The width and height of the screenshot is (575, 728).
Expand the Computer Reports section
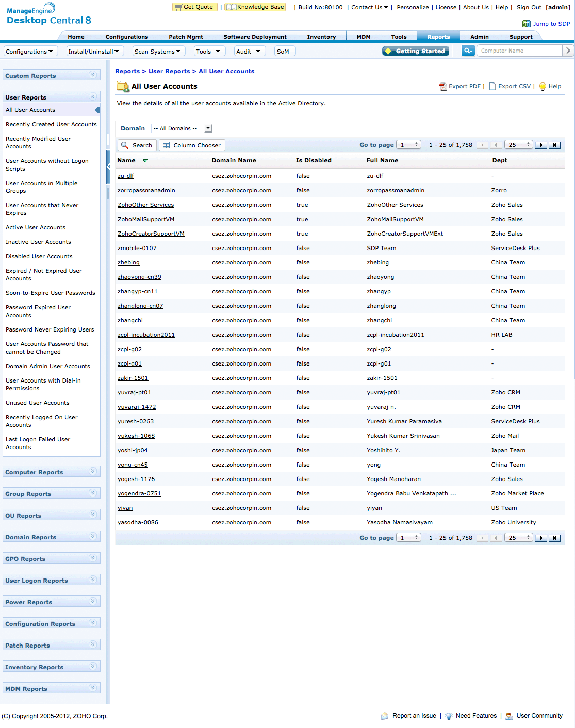(93, 472)
